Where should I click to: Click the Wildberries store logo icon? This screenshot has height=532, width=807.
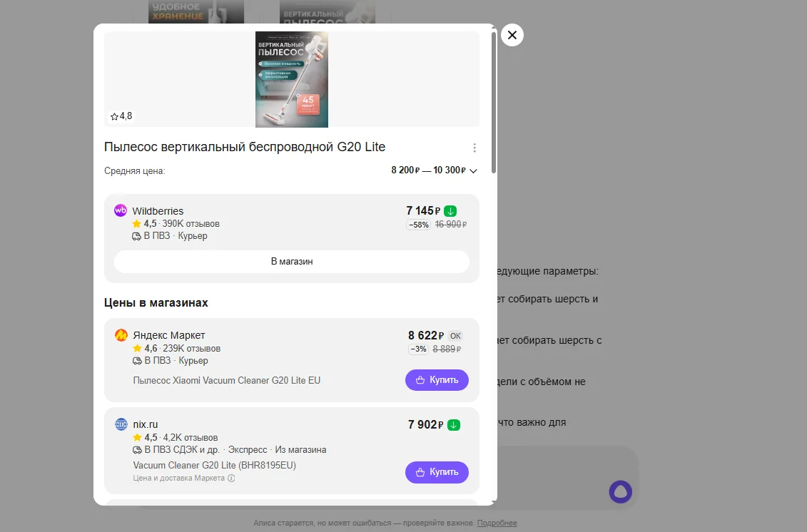coord(121,210)
